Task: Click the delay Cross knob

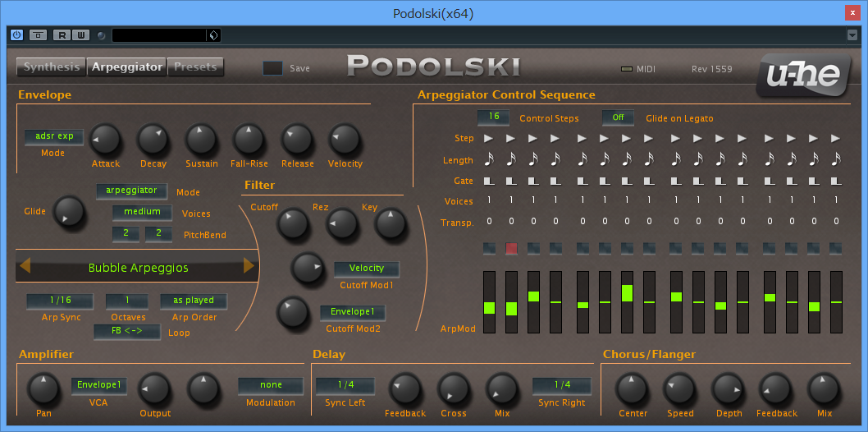Action: [x=454, y=388]
